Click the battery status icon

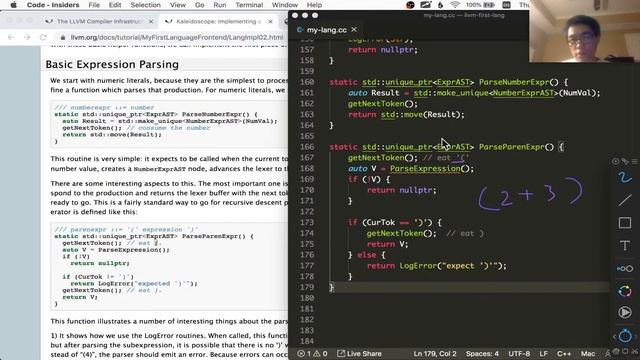click(x=489, y=5)
